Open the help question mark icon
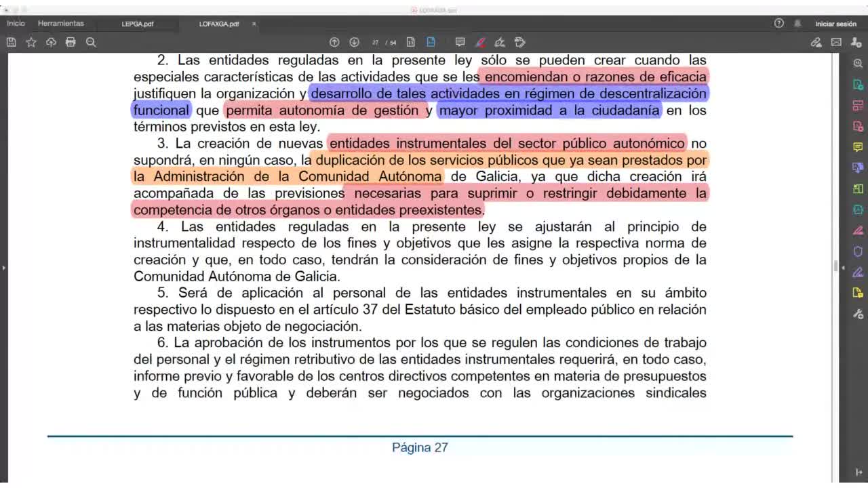The image size is (868, 488). 779,23
